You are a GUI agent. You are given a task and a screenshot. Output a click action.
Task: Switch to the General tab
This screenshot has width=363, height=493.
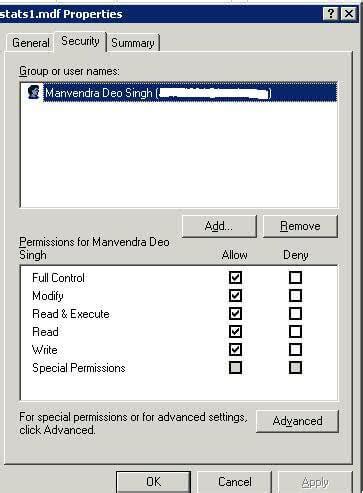(x=30, y=43)
